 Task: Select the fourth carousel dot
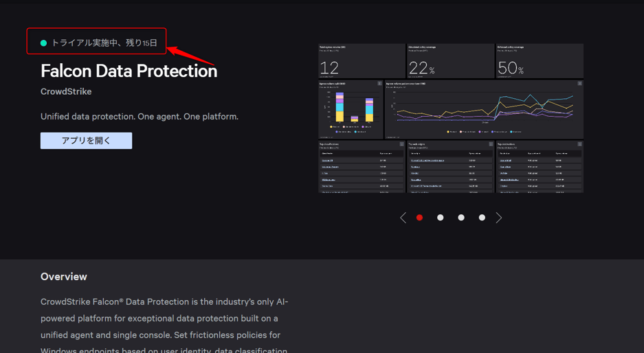(x=482, y=218)
